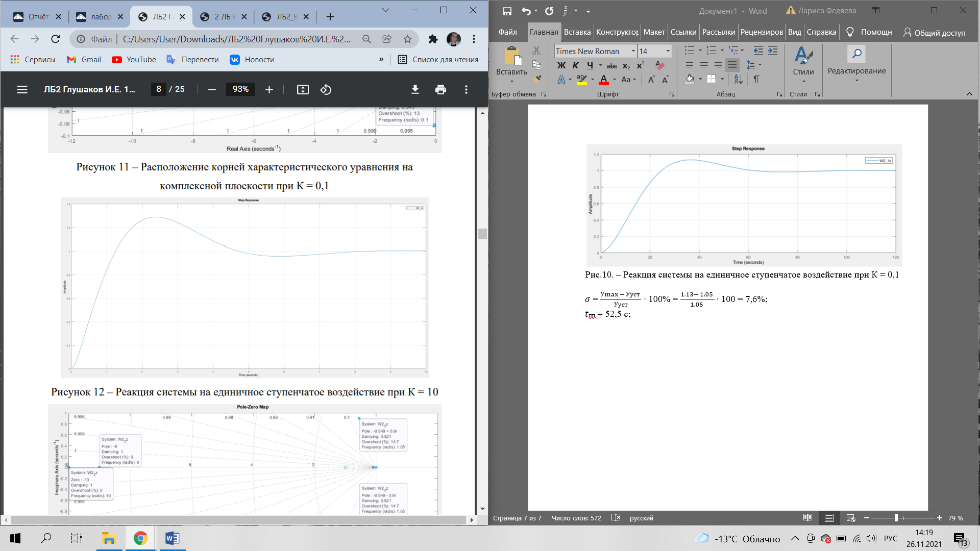Open the Editing (Редактирование) dropdown
The height and width of the screenshot is (551, 980).
pyautogui.click(x=856, y=64)
